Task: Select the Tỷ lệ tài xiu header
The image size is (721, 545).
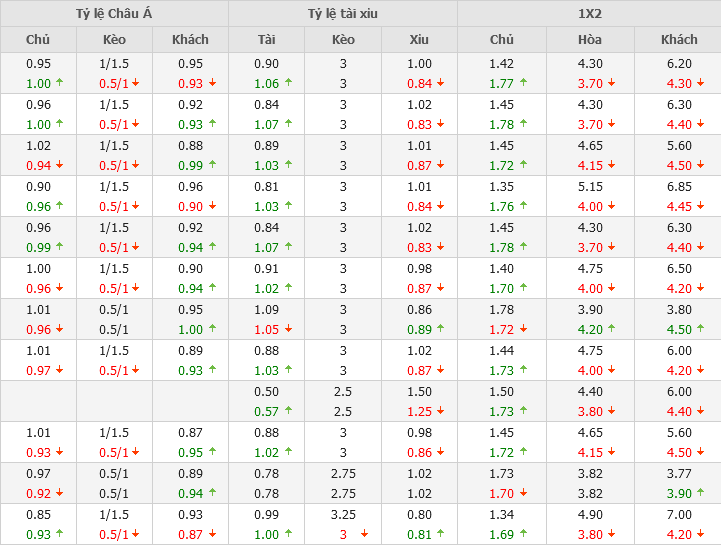Action: (343, 13)
